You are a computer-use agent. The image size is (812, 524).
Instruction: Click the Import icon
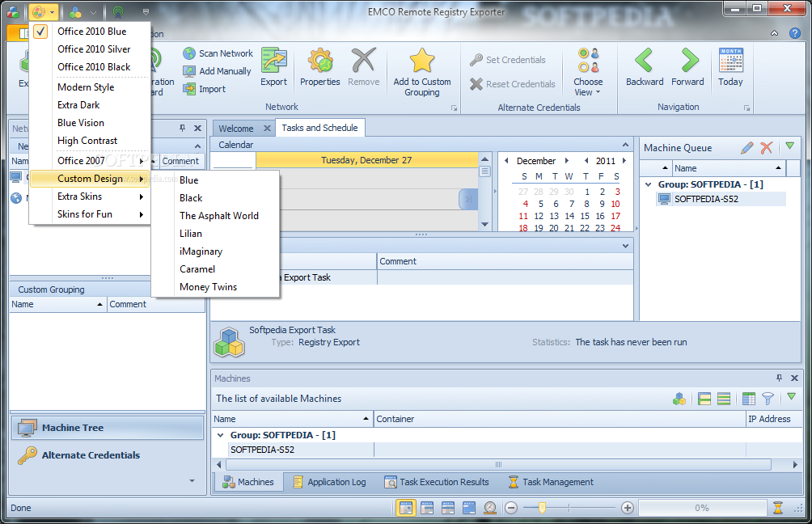(189, 88)
